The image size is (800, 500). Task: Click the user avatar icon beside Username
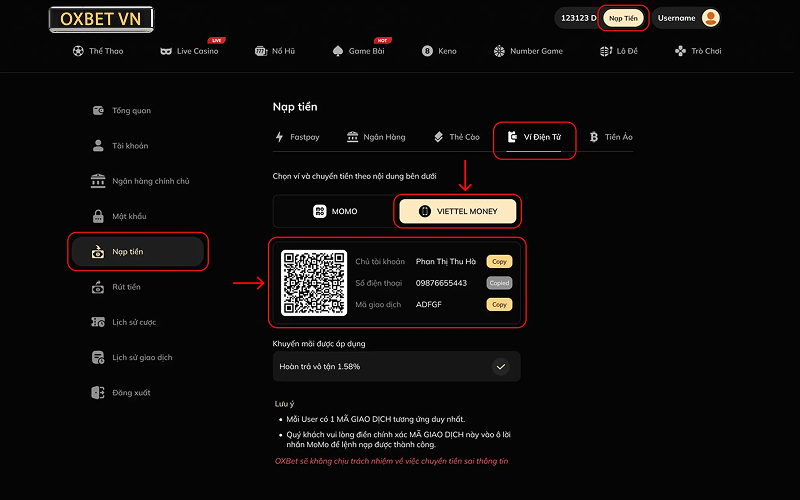[710, 18]
